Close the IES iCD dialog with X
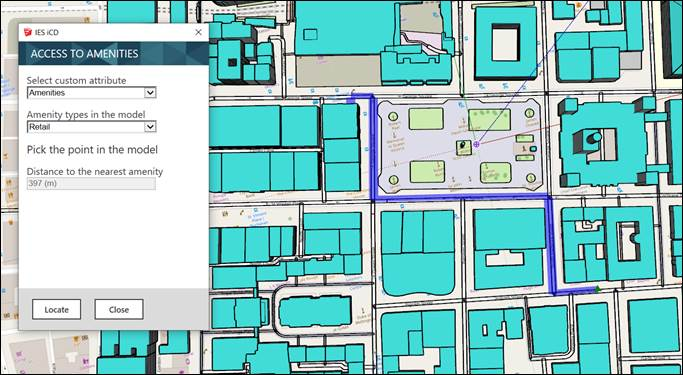683x375 pixels. (198, 32)
